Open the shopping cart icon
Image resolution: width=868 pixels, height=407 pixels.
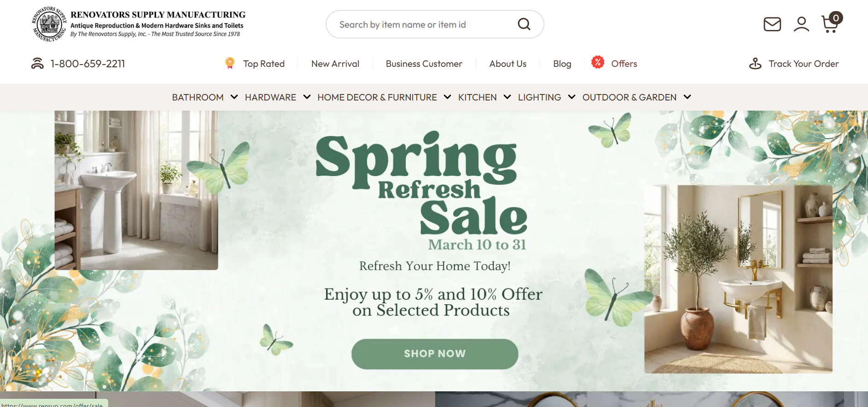tap(831, 23)
